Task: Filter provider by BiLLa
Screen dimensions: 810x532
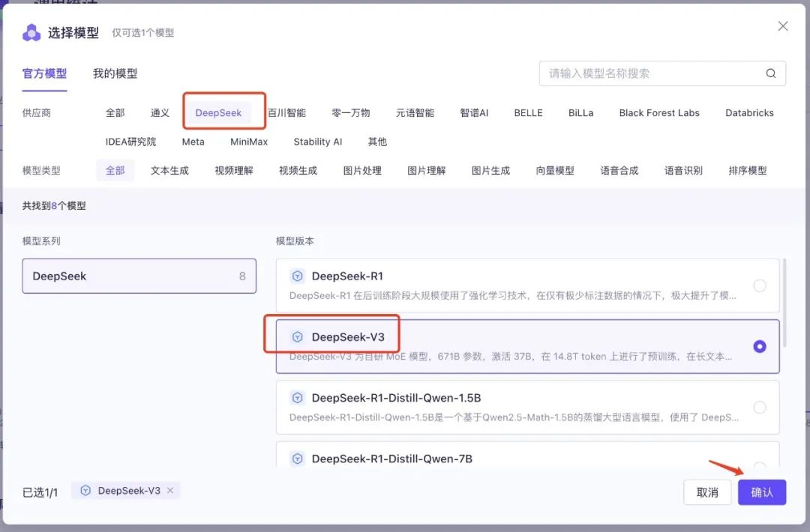Action: point(581,112)
